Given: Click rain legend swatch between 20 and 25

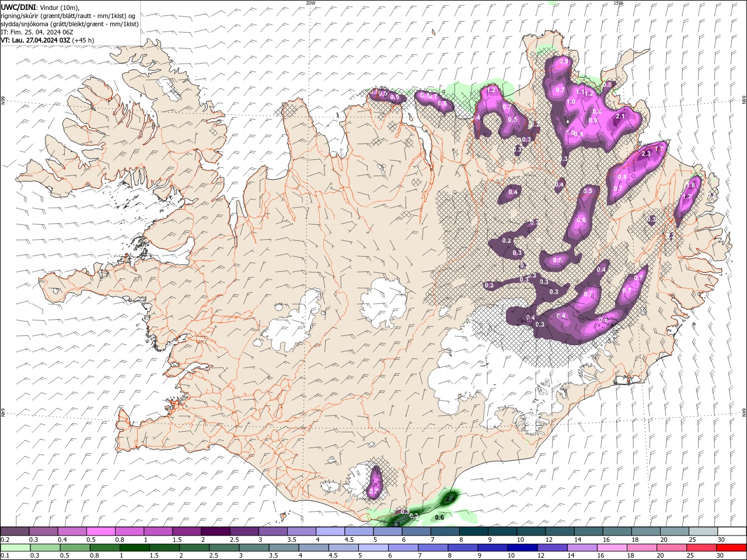Looking at the screenshot, I should tap(671, 548).
